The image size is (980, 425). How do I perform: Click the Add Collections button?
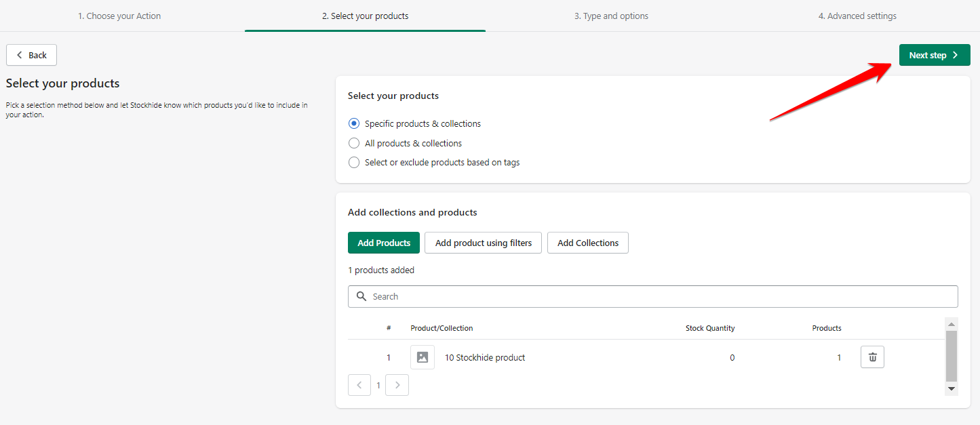coord(588,243)
